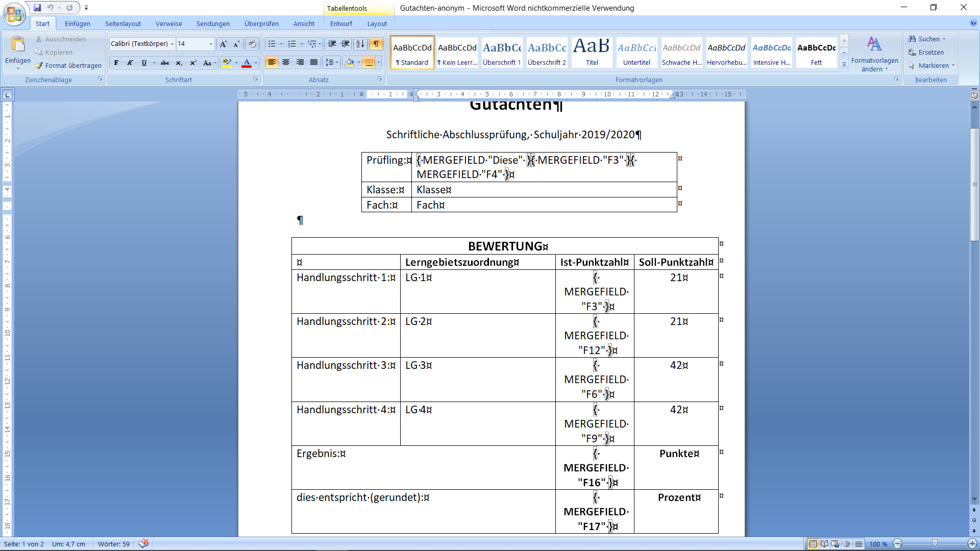Open Word help icon
Image resolution: width=980 pixels, height=551 pixels.
coord(973,22)
